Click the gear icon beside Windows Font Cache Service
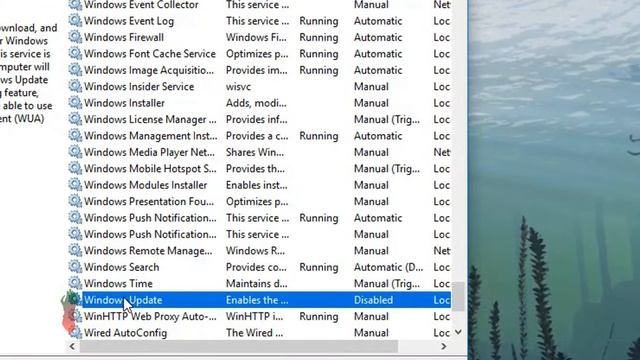The height and width of the screenshot is (360, 640). pos(75,53)
